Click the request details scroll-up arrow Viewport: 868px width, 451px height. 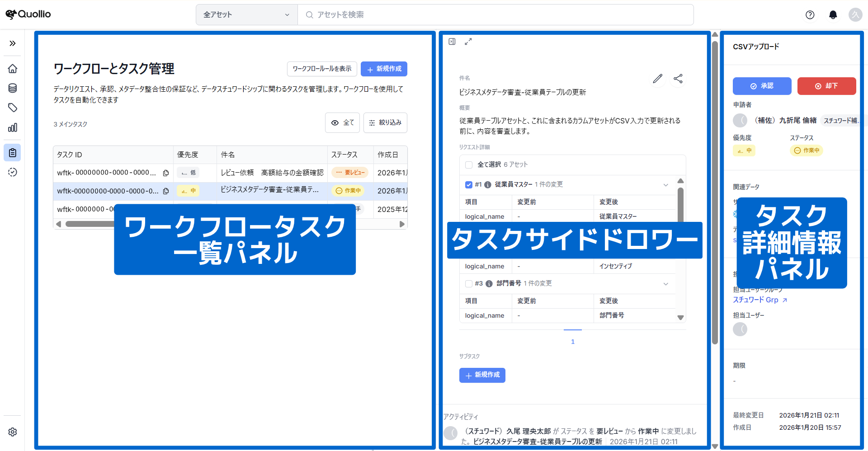(x=680, y=181)
